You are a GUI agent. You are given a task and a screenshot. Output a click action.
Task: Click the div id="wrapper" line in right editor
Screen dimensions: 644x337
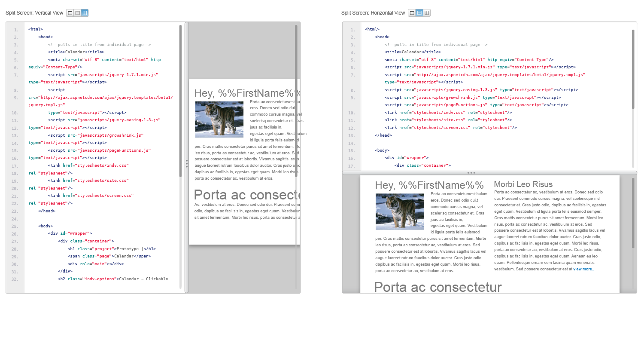click(407, 158)
